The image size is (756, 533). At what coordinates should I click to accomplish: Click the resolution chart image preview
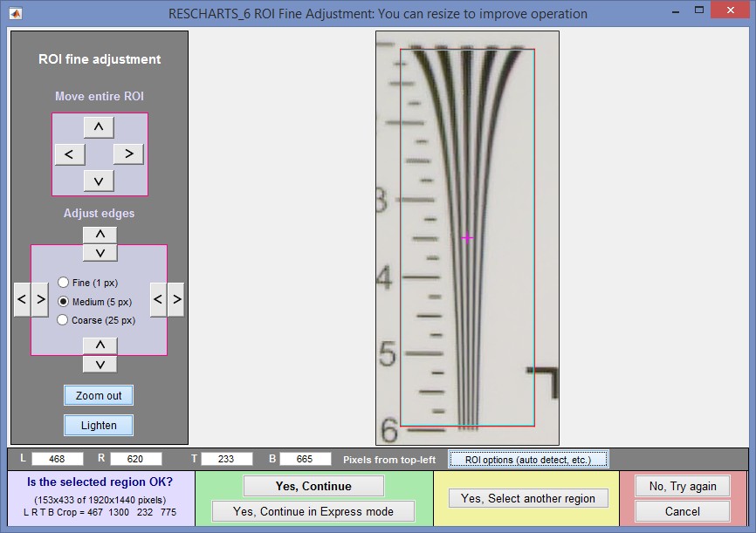[x=467, y=238]
